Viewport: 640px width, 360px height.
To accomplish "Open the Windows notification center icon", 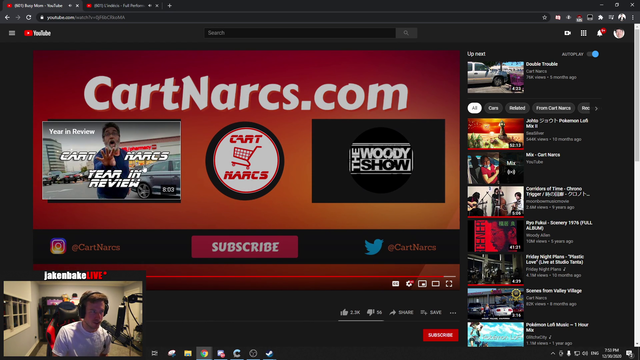I will pos(629,353).
